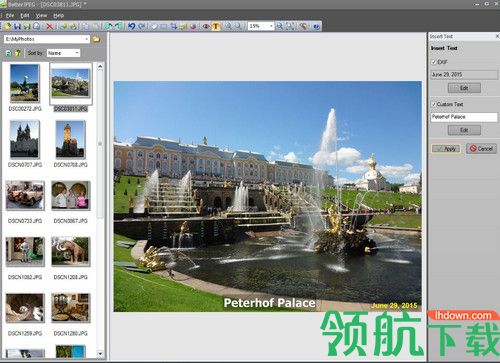Click the yellow 'June 29, 2015' photo stamp
500x363 pixels.
[394, 305]
